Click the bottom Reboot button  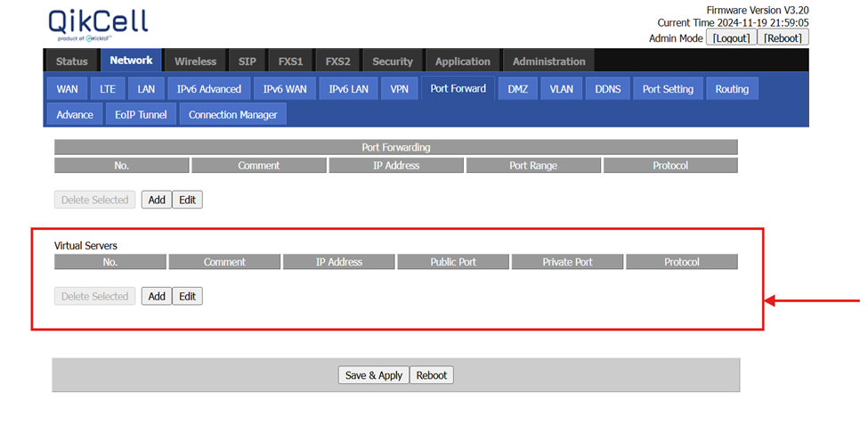pyautogui.click(x=431, y=375)
